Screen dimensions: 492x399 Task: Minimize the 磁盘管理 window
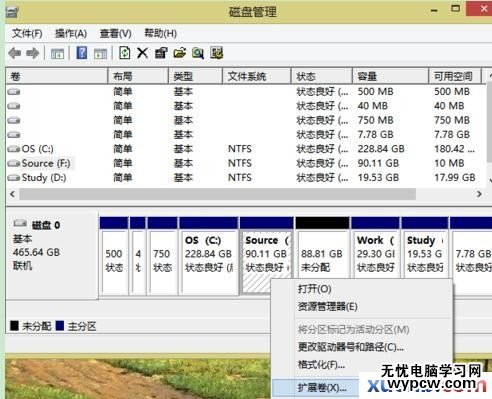[434, 10]
